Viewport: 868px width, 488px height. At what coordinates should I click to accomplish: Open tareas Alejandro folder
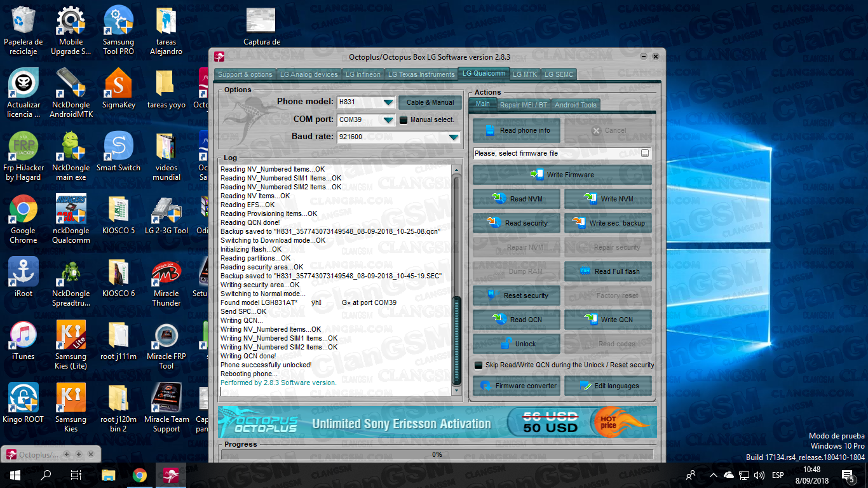click(166, 30)
